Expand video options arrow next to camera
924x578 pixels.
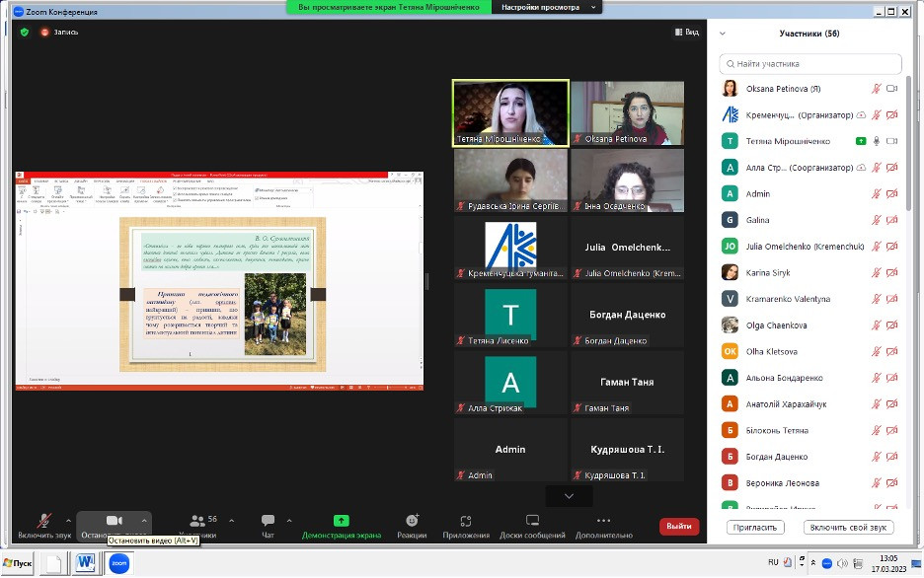144,521
